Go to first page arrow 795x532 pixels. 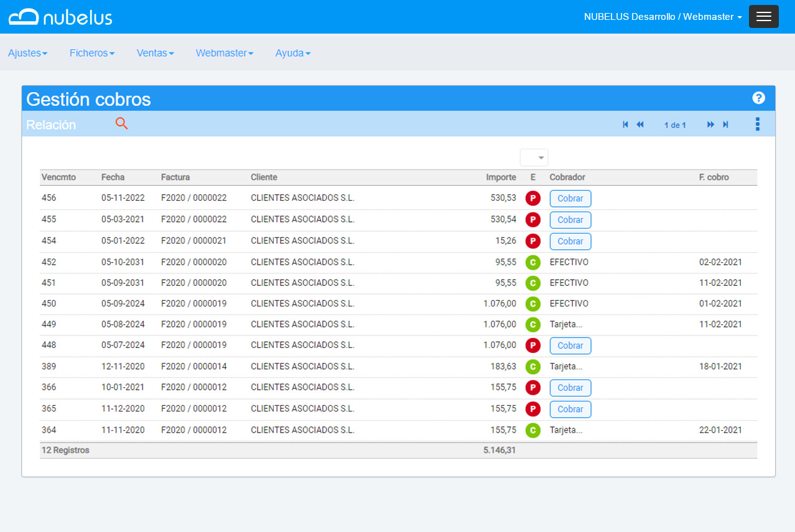[x=625, y=125]
